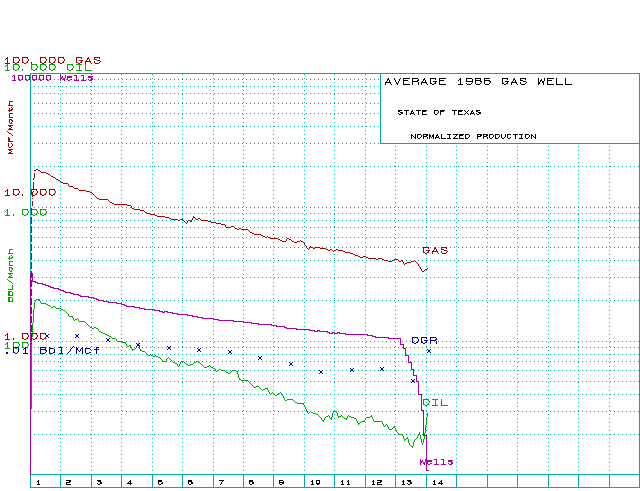
Task: Select year 10 box on the x-axis
Action: point(314,482)
